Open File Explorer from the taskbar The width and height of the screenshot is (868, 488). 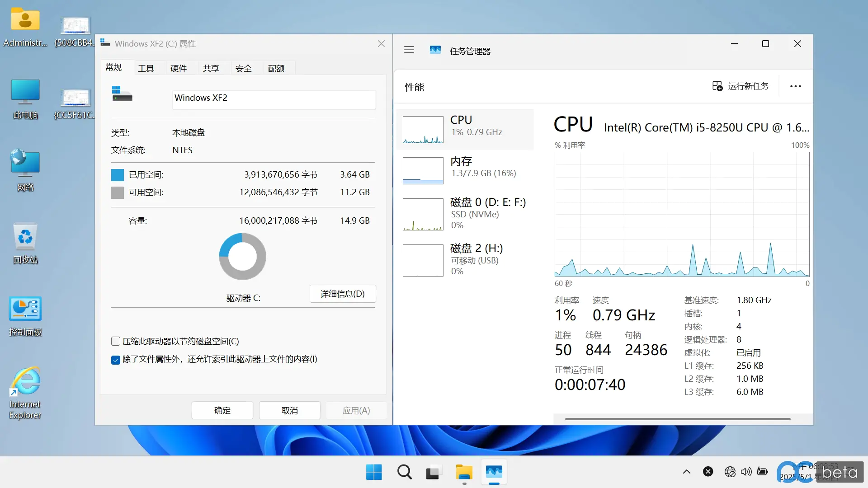464,472
